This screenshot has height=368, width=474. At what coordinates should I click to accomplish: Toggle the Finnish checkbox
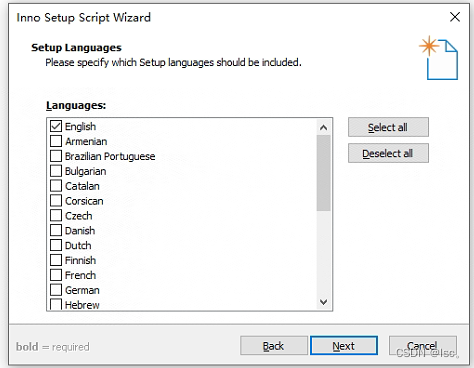click(x=56, y=260)
